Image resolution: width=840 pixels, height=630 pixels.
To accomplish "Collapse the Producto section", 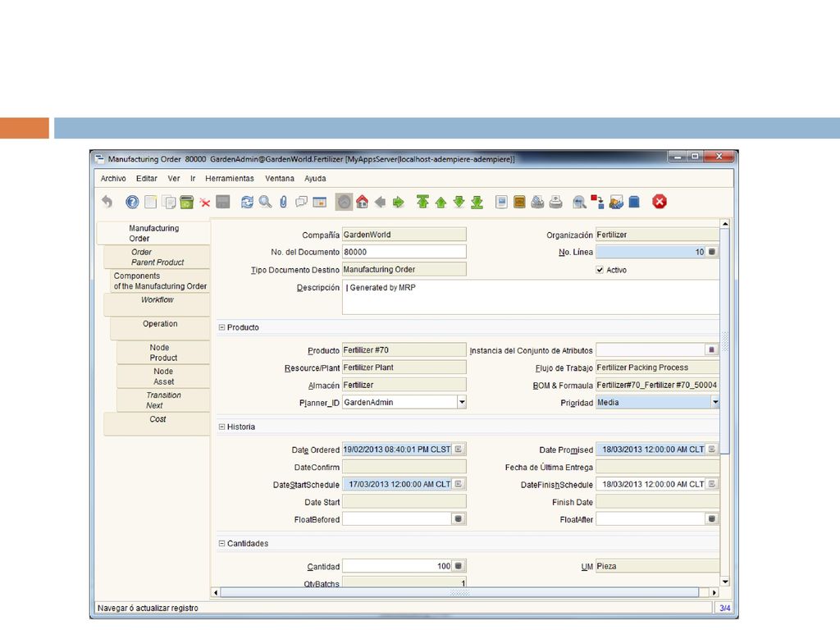I will coord(221,327).
